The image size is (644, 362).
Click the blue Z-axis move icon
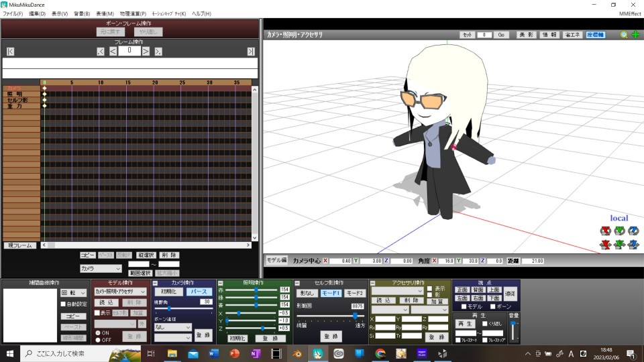633,245
